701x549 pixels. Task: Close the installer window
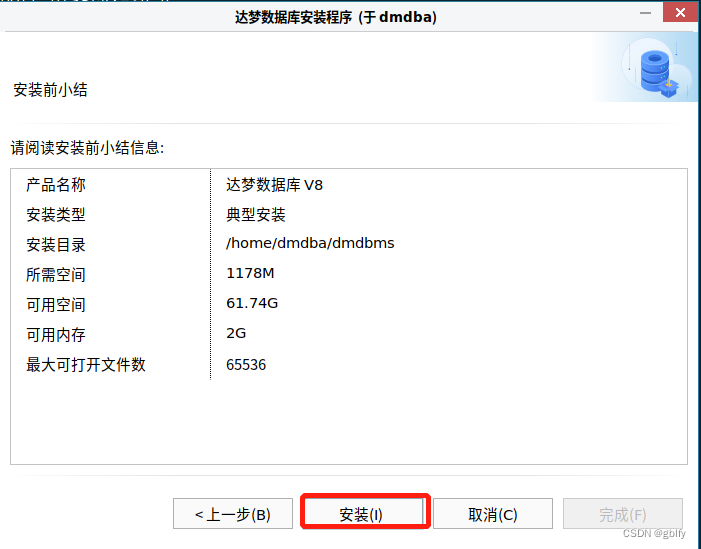click(680, 12)
